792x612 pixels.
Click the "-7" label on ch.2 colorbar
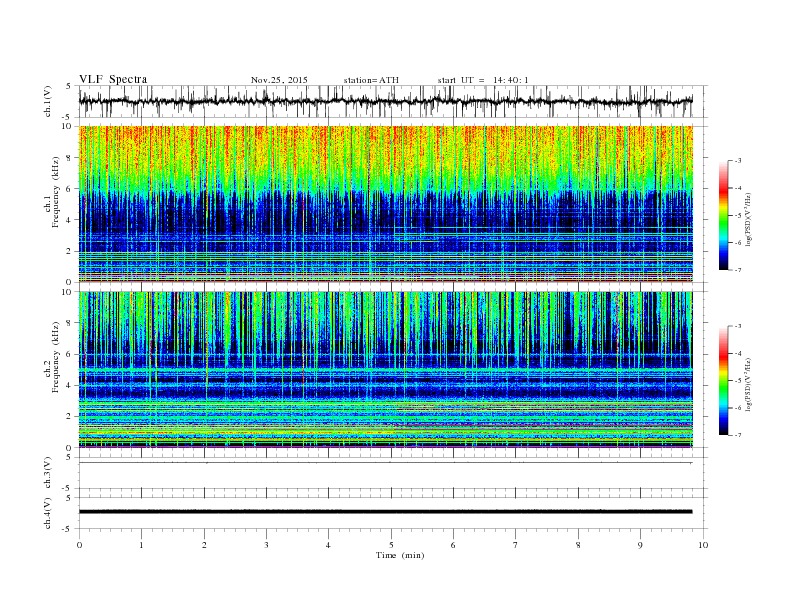738,435
